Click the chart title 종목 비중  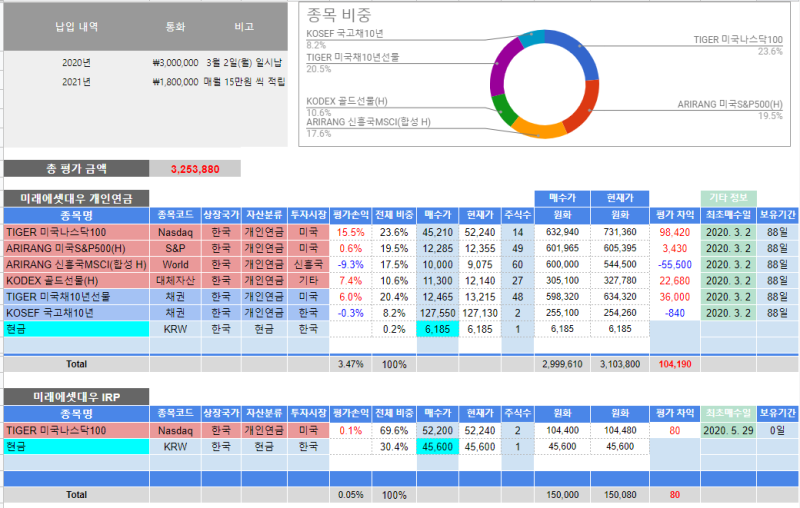point(339,15)
